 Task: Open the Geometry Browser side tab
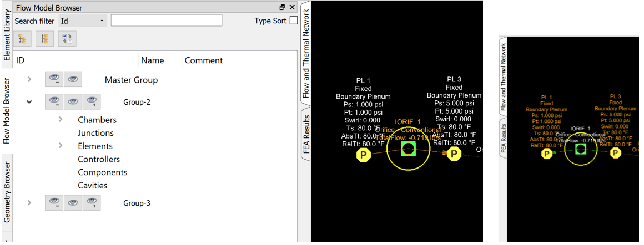click(x=7, y=192)
